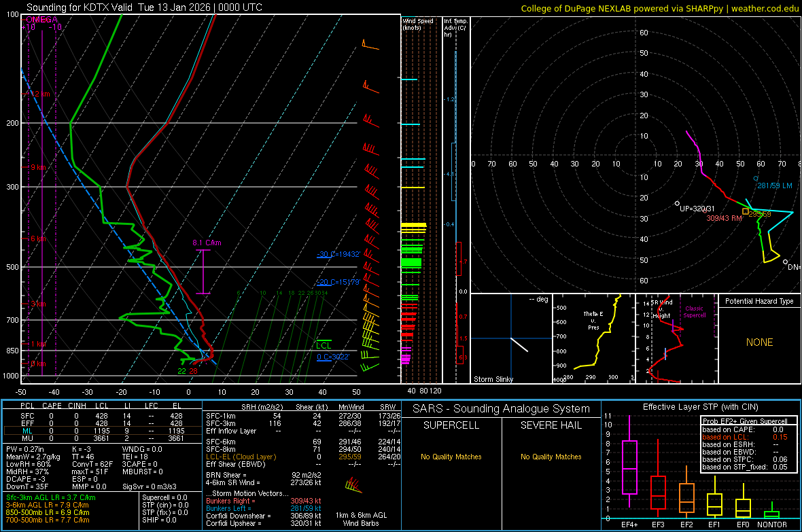
Task: Click the 'Theta-E v. Pres' plot label
Action: coord(593,320)
